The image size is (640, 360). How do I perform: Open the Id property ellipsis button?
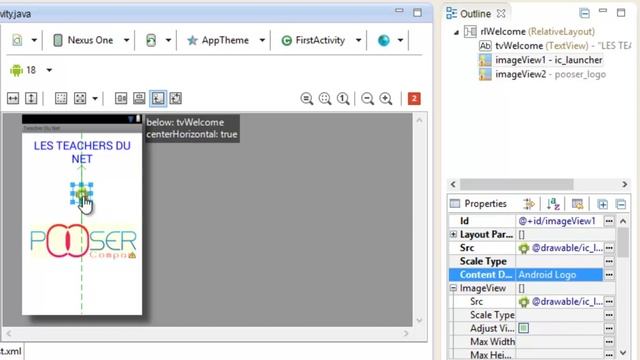pos(609,221)
